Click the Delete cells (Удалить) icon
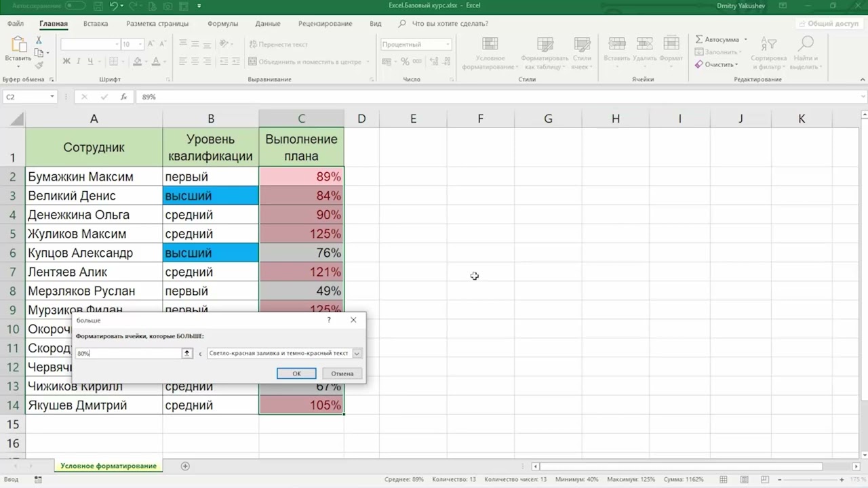868x488 pixels. pos(644,45)
